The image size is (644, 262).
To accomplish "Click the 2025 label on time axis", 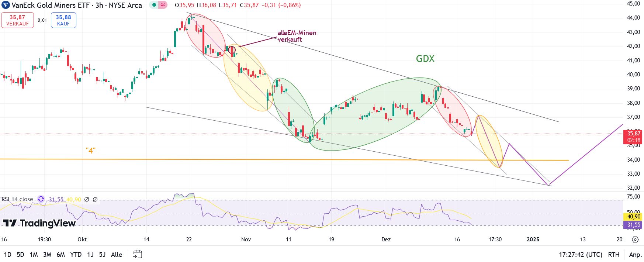I will pos(533,239).
